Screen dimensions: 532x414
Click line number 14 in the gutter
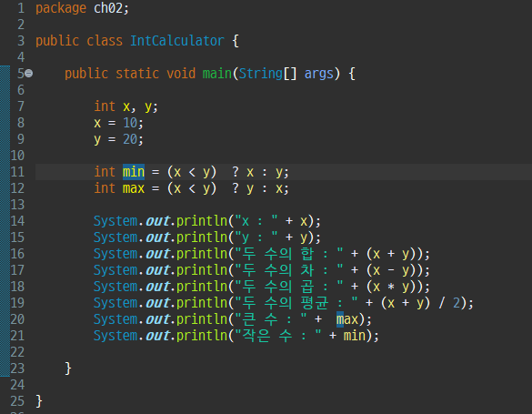click(x=17, y=221)
